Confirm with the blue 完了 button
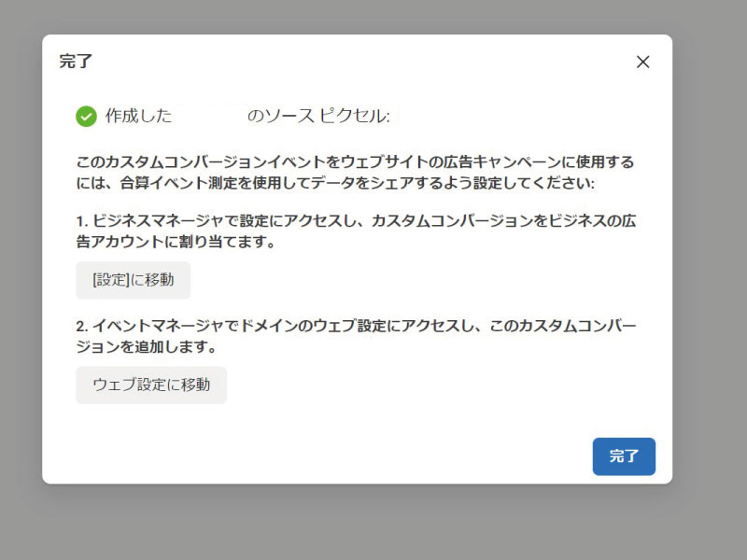Viewport: 747px width, 560px height. [624, 456]
